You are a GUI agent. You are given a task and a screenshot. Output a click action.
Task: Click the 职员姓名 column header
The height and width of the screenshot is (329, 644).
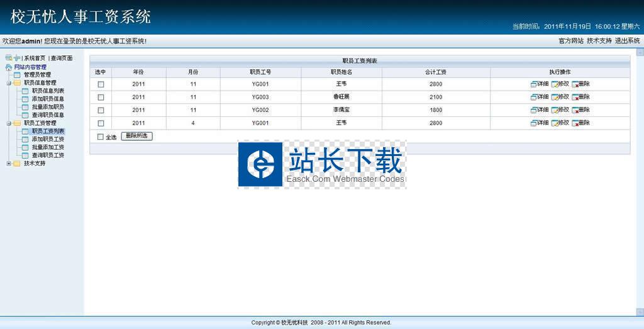[x=341, y=72]
